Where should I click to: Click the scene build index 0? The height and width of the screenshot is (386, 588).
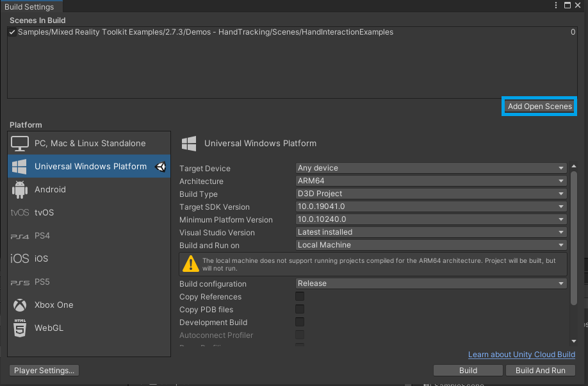coord(573,32)
